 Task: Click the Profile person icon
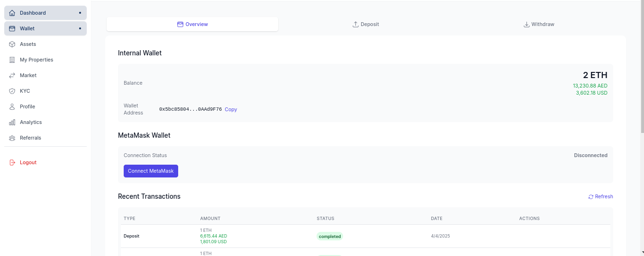click(x=12, y=106)
